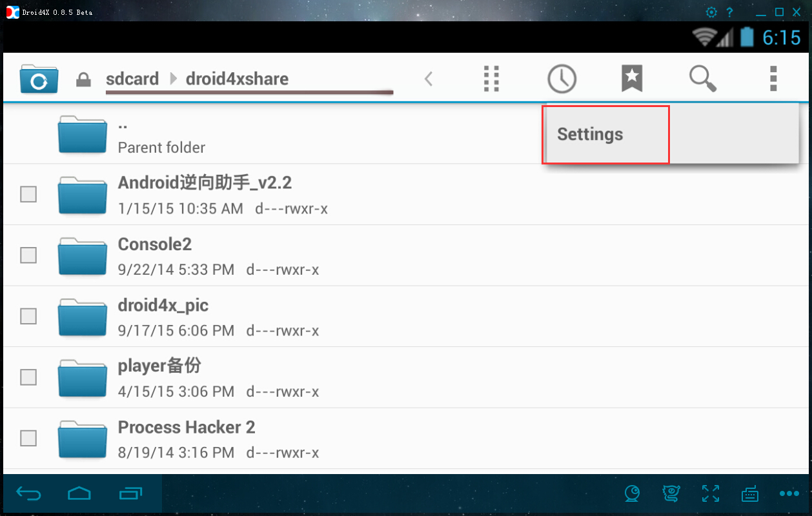Viewport: 812px width, 516px height.
Task: Click the second bottom bar emulator icon
Action: pos(671,494)
